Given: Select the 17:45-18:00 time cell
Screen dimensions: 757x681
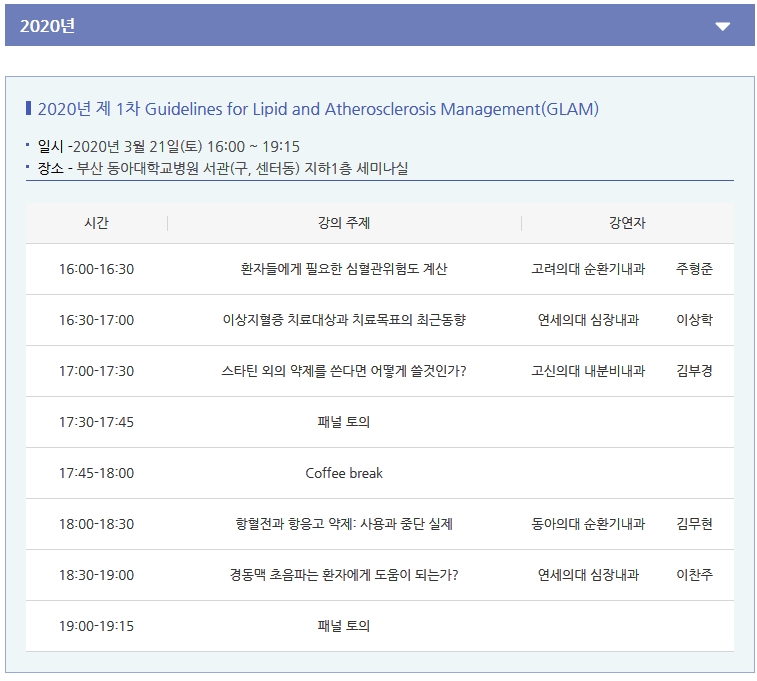Looking at the screenshot, I should 96,473.
